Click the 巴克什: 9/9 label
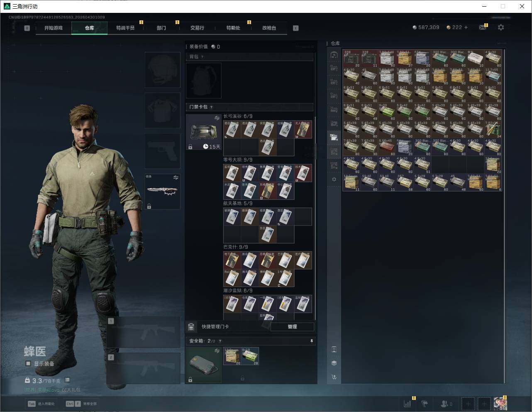 (x=236, y=247)
